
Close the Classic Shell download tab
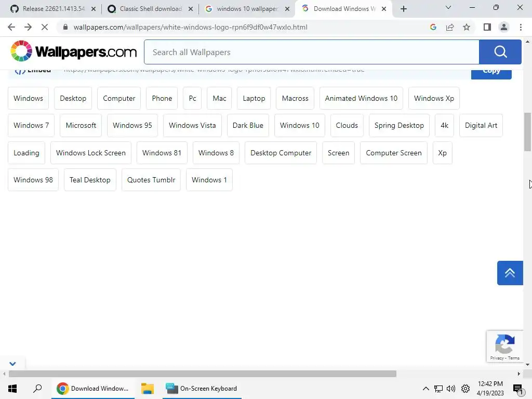(x=191, y=9)
